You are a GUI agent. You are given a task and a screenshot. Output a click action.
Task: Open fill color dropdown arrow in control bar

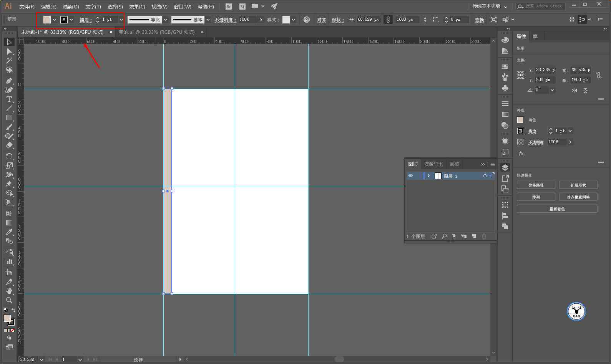pos(54,20)
